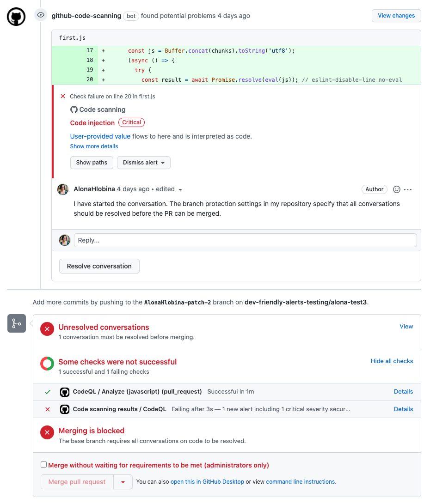Open the edited history dropdown arrow

[180, 190]
